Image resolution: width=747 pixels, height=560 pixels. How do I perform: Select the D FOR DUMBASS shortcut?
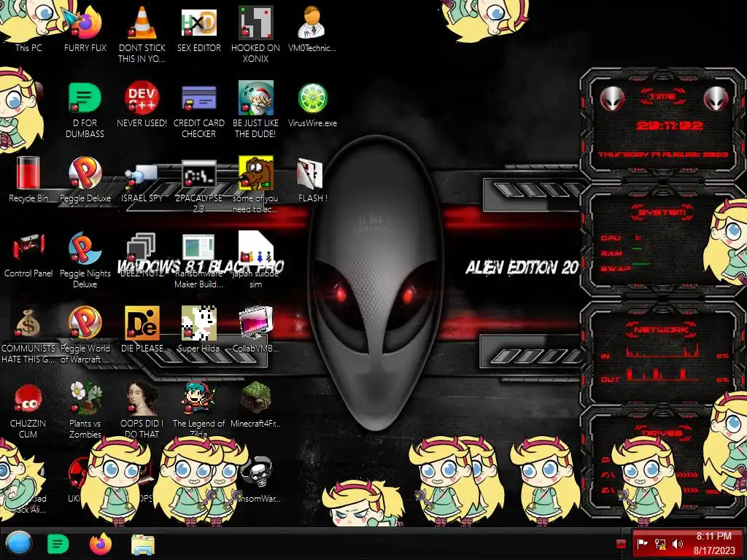[x=85, y=109]
